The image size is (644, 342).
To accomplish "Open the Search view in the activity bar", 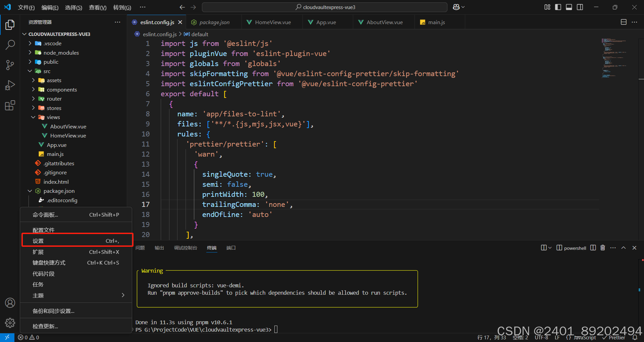I will coord(10,45).
